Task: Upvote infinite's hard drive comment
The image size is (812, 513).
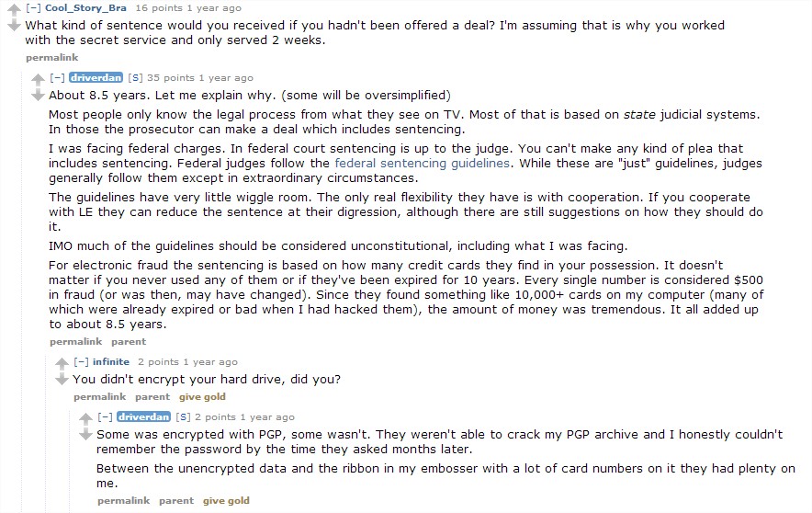Action: [62, 363]
